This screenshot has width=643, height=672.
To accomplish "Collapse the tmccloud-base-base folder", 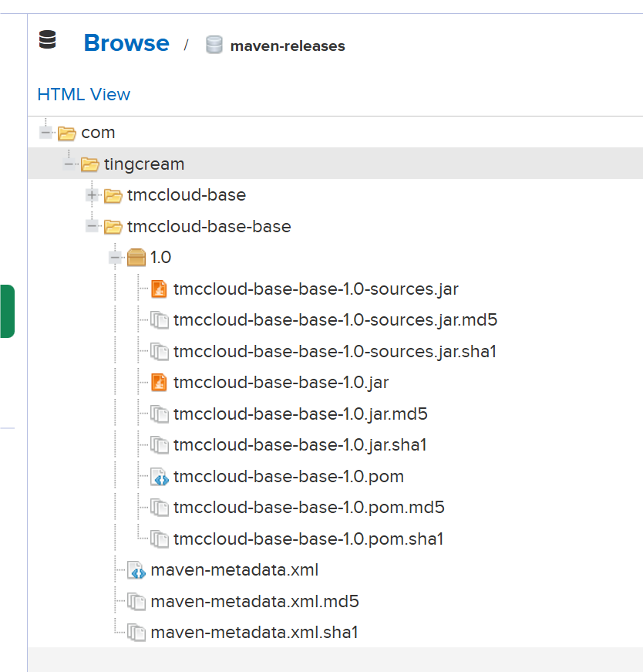I will (93, 227).
